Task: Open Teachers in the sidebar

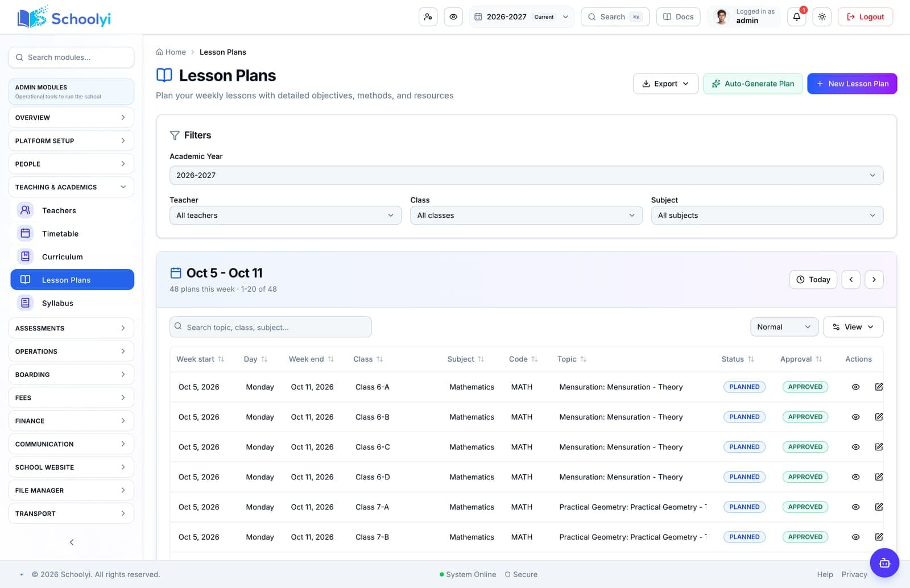Action: click(72, 210)
